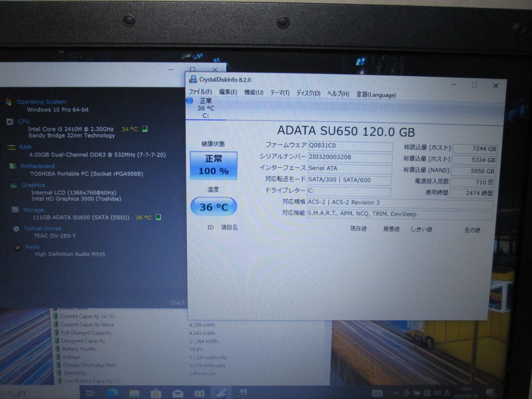Open the 編集(E) menu
The image size is (532, 399).
click(228, 92)
